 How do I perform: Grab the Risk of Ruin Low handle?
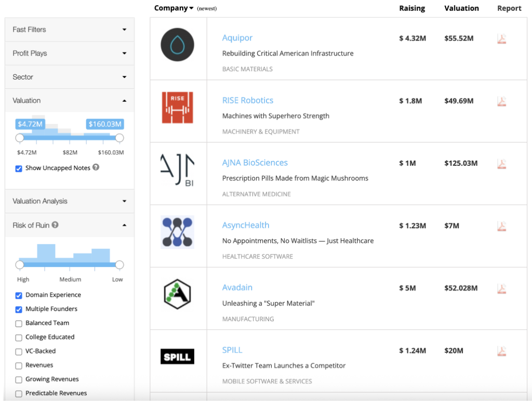coord(119,265)
